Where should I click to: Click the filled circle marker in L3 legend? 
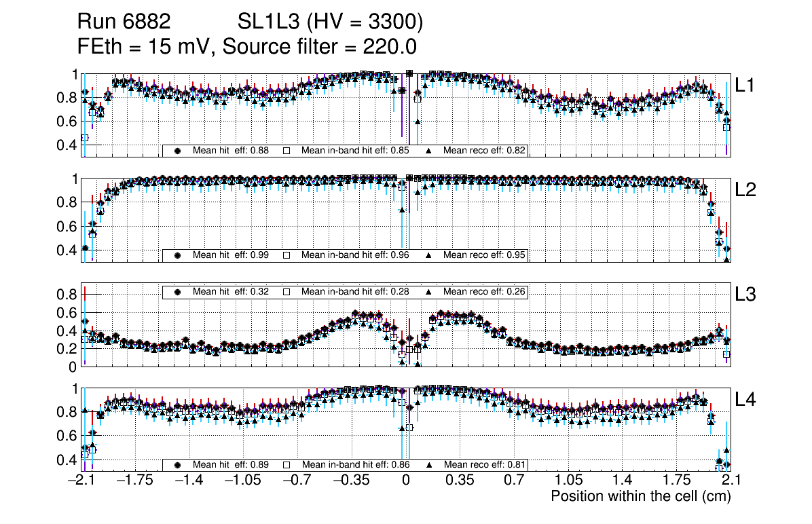178,292
